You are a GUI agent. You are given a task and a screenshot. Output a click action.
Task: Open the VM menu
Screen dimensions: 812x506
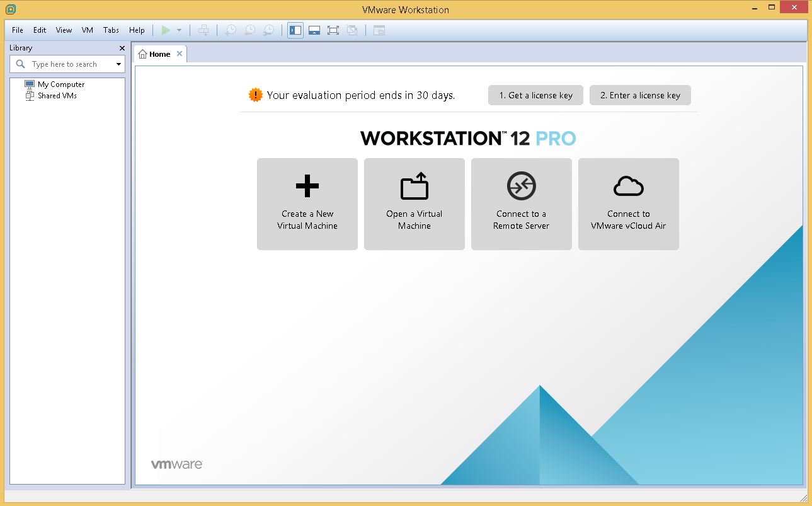click(x=88, y=30)
